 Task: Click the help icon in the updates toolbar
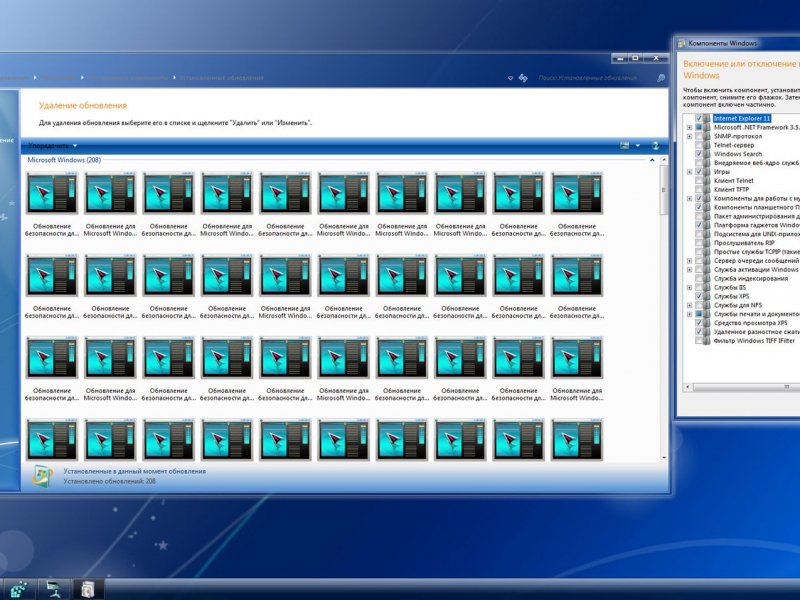[656, 145]
